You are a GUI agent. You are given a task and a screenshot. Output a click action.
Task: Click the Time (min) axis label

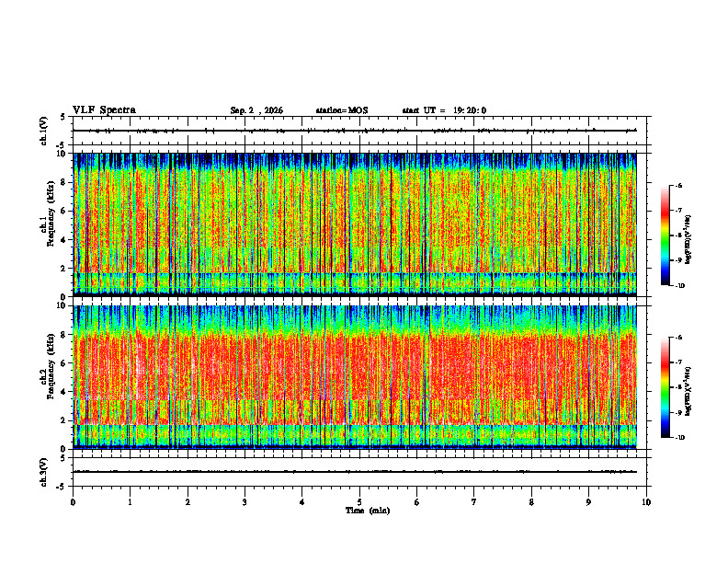click(x=368, y=511)
